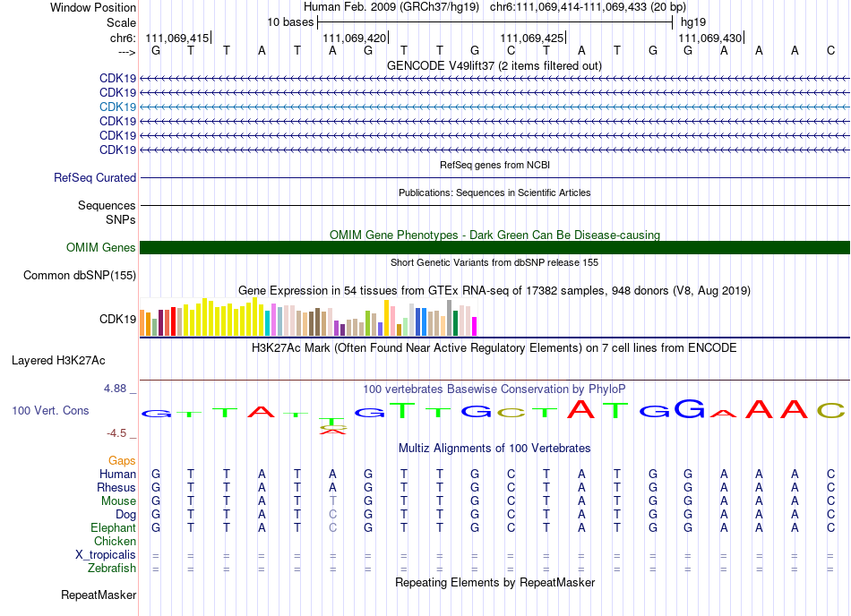Click 'Publications: Sequences in Scientific Articles' title
This screenshot has width=851, height=616.
click(x=494, y=192)
